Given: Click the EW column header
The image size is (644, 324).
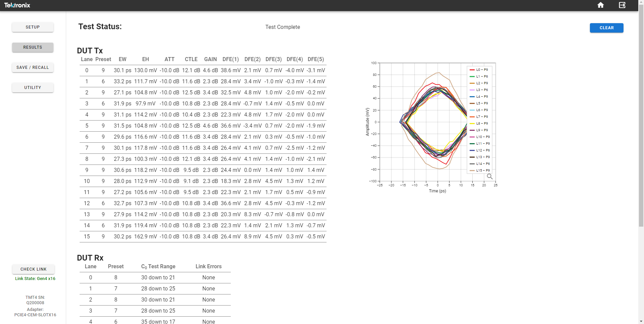Looking at the screenshot, I should pos(123,59).
